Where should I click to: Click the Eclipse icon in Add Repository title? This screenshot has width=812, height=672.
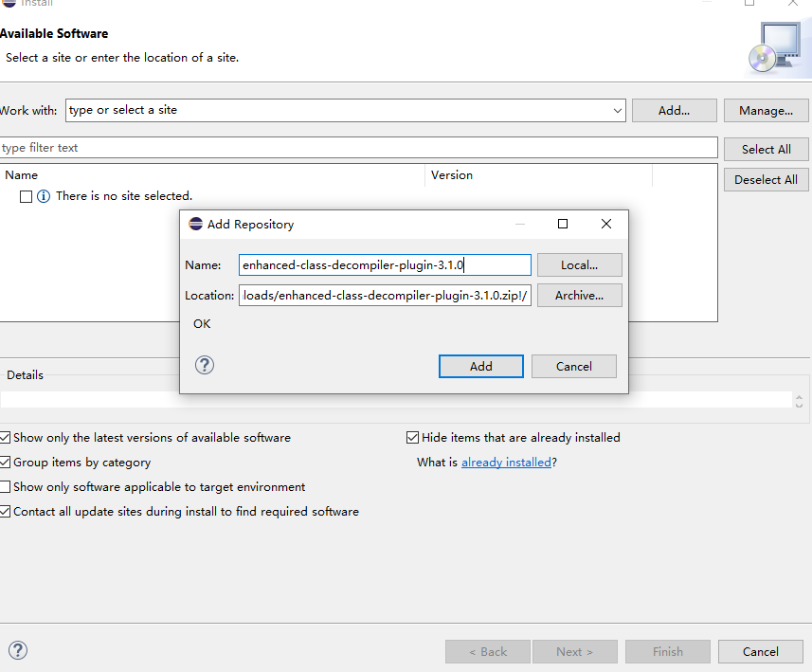195,225
